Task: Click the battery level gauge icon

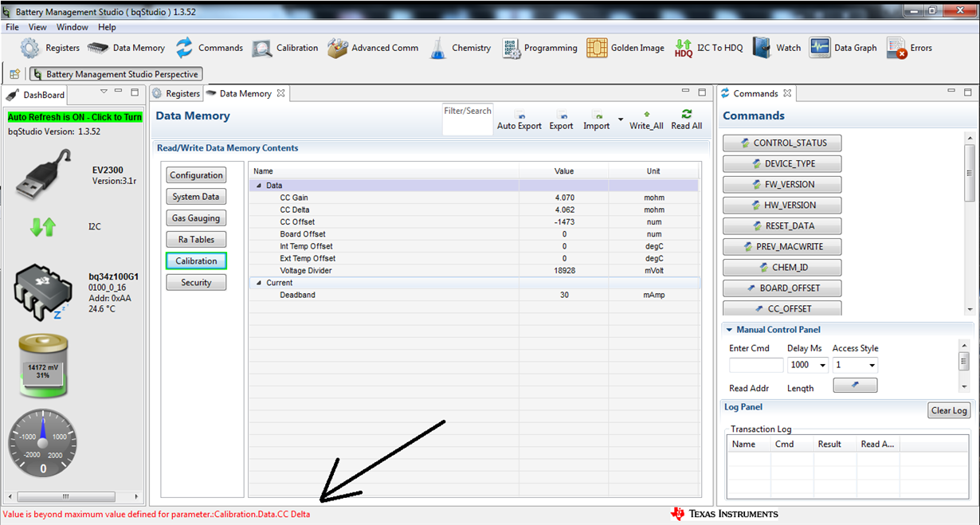Action: click(x=44, y=367)
